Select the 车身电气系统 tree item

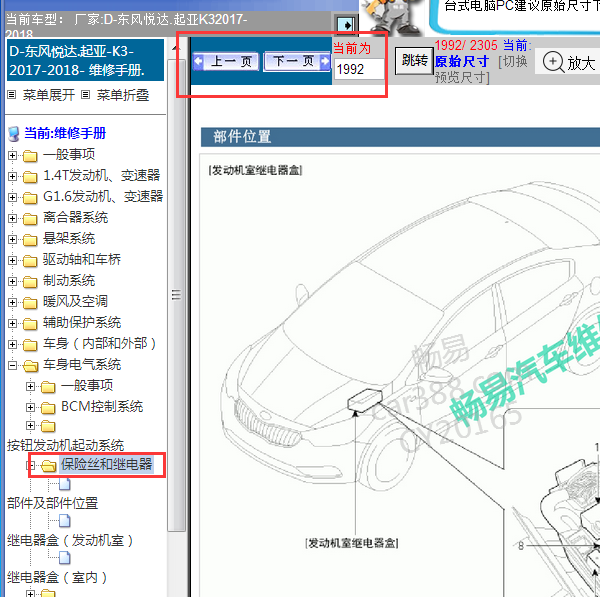(82, 364)
